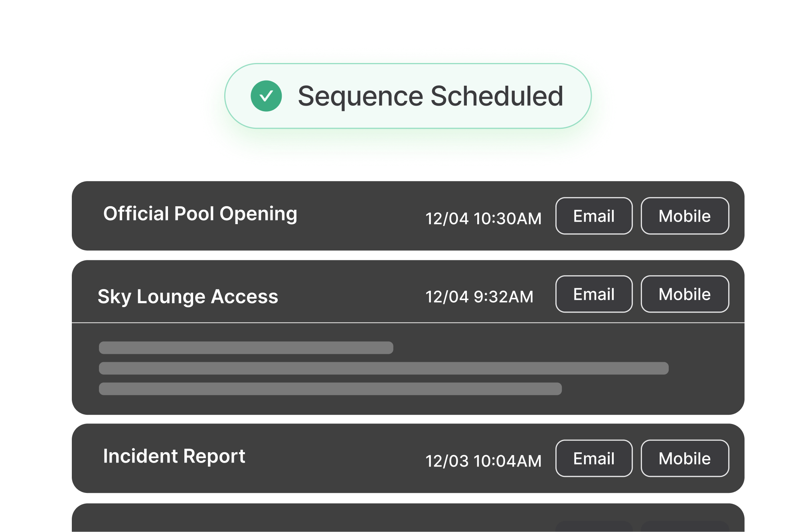Click the green checkmark icon
The width and height of the screenshot is (798, 532).
(266, 96)
